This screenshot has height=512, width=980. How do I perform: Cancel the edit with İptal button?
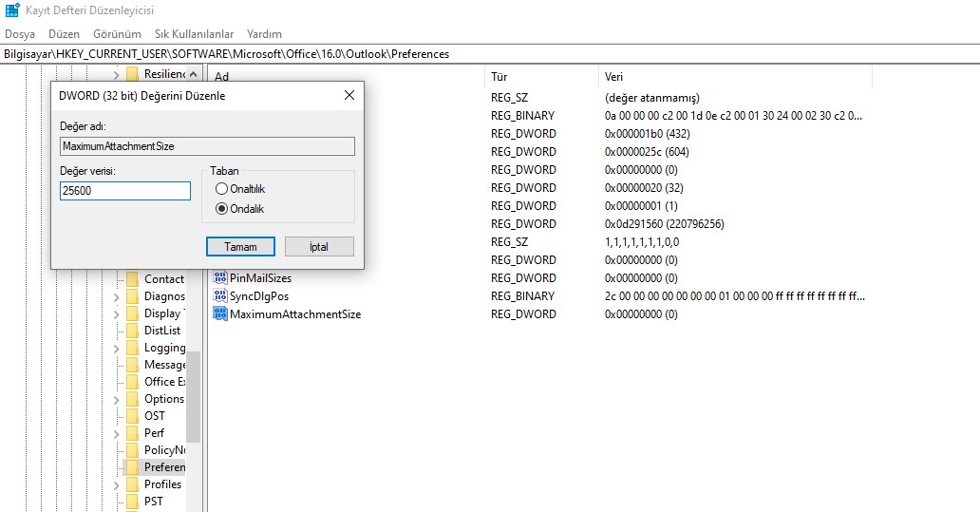pyautogui.click(x=319, y=247)
